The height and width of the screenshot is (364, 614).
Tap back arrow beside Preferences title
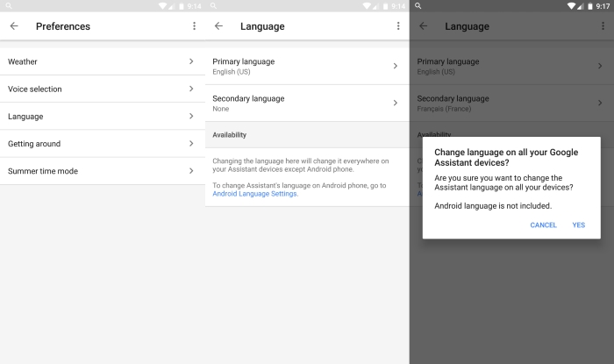pos(14,26)
